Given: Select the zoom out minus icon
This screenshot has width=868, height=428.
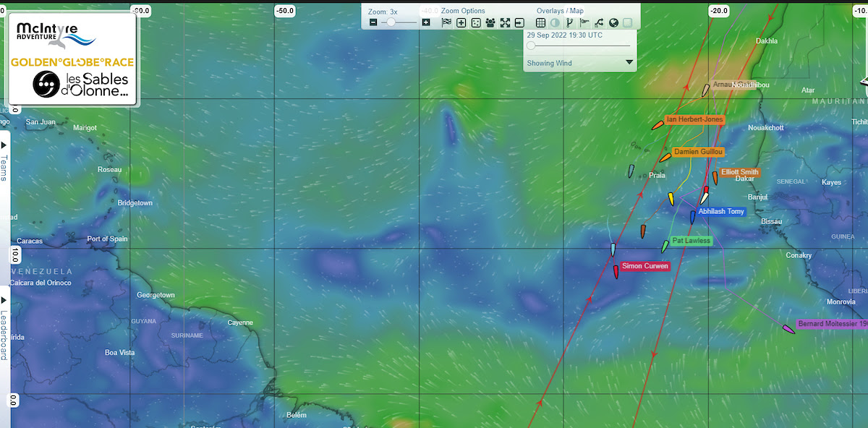Looking at the screenshot, I should tap(373, 22).
